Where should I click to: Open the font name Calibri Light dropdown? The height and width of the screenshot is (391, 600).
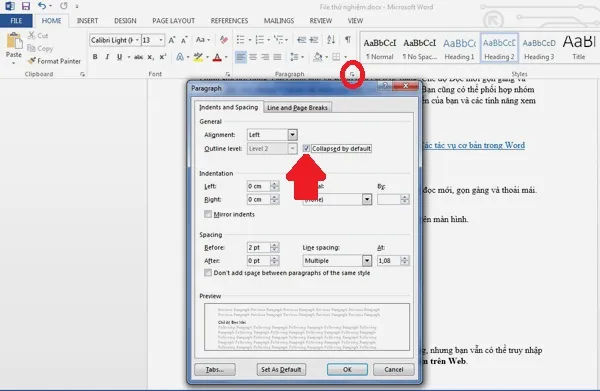(137, 40)
